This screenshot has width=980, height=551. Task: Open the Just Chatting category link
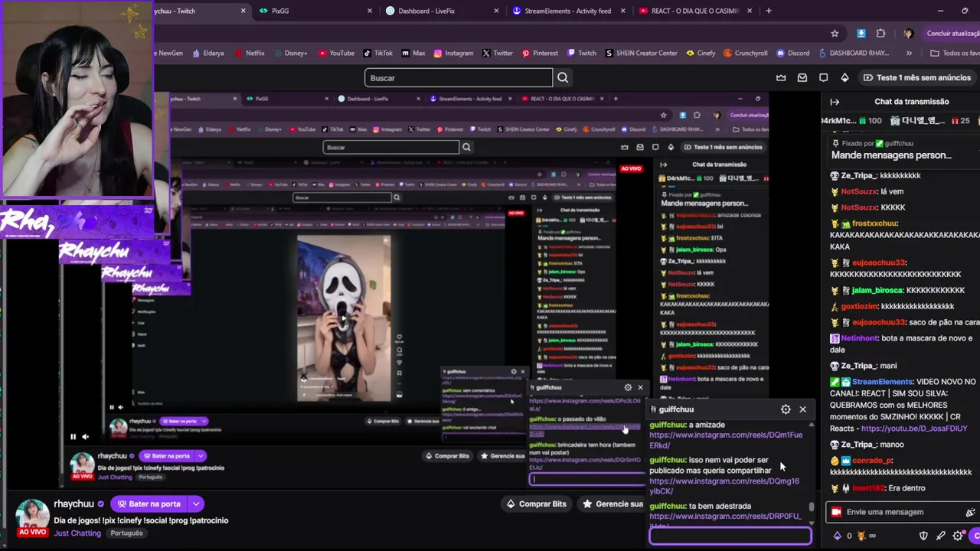click(x=77, y=533)
